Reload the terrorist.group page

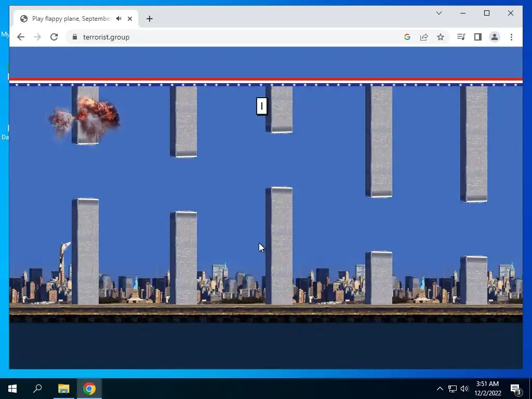[54, 37]
